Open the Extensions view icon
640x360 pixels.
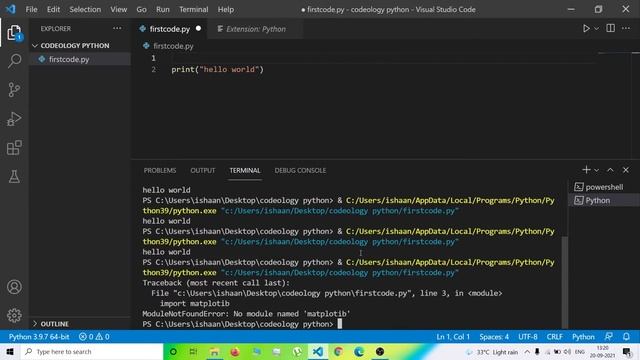click(14, 148)
